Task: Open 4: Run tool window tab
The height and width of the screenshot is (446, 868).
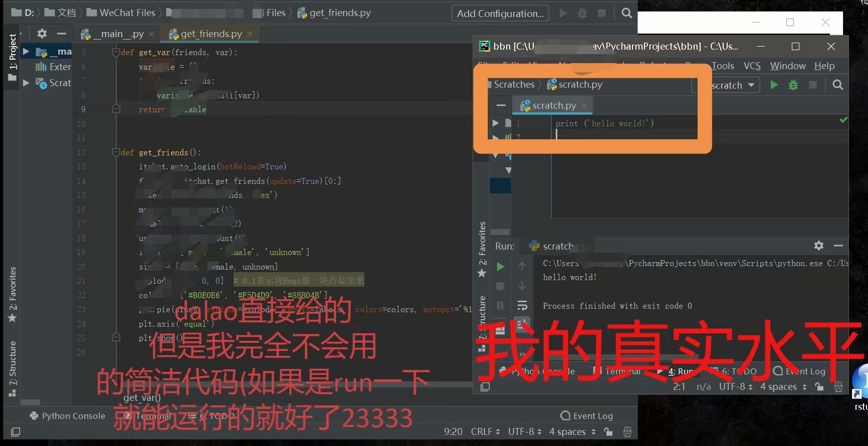Action: tap(676, 371)
